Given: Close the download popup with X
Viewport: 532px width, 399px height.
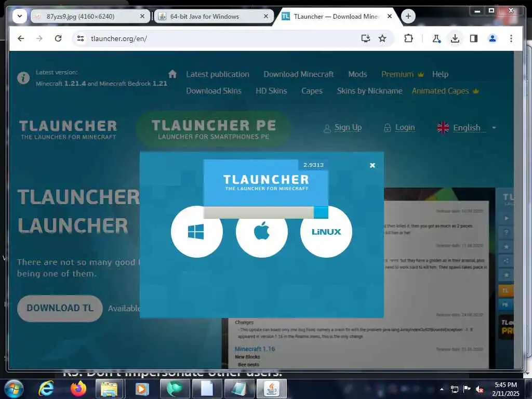Looking at the screenshot, I should [x=372, y=165].
